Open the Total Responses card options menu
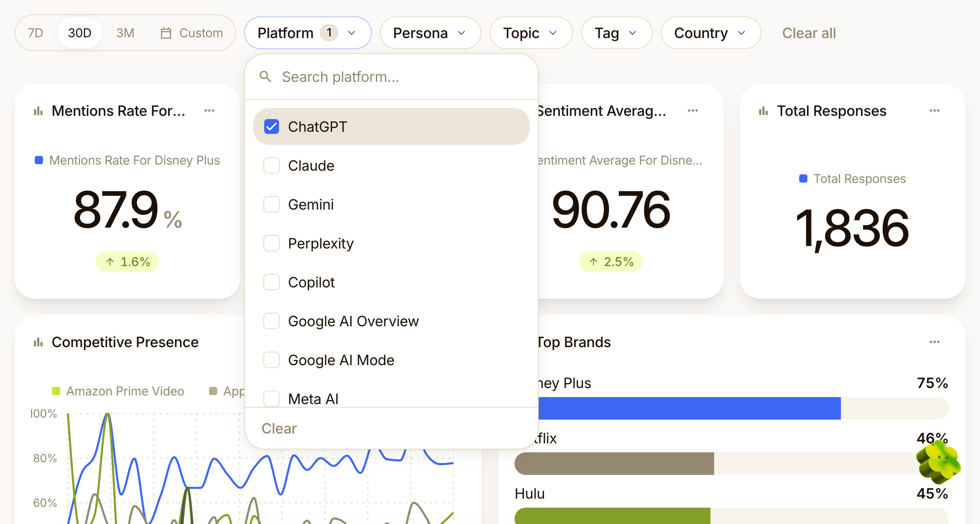 coord(935,111)
